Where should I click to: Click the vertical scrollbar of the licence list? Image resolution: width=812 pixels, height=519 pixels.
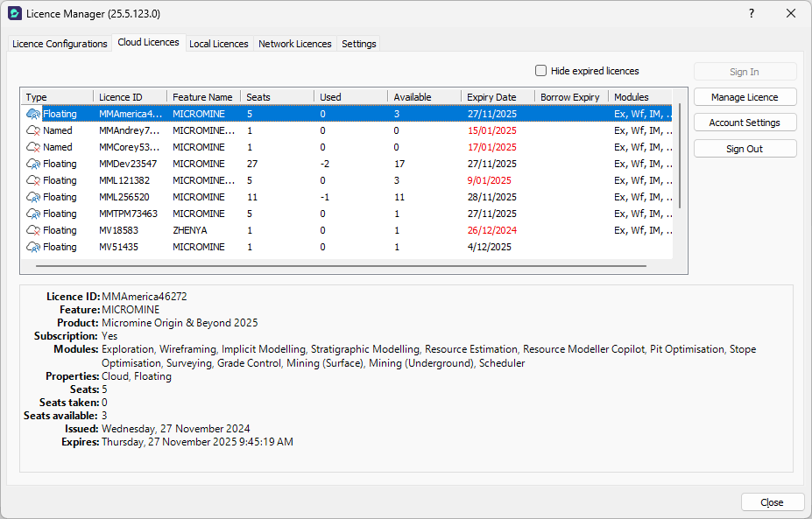680,156
